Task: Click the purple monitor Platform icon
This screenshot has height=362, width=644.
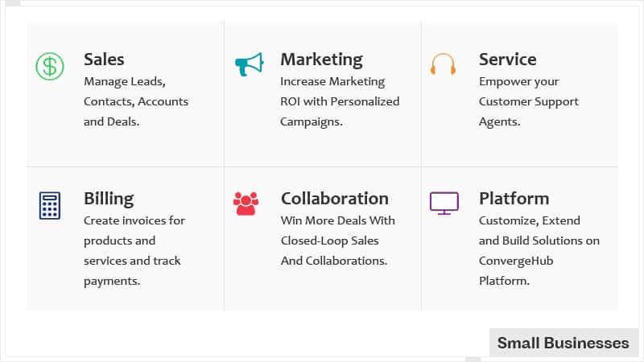Action: (444, 203)
